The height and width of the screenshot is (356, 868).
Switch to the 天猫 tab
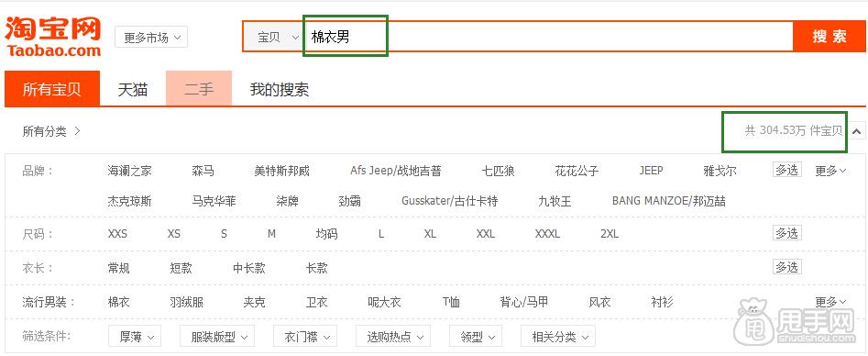coord(133,89)
